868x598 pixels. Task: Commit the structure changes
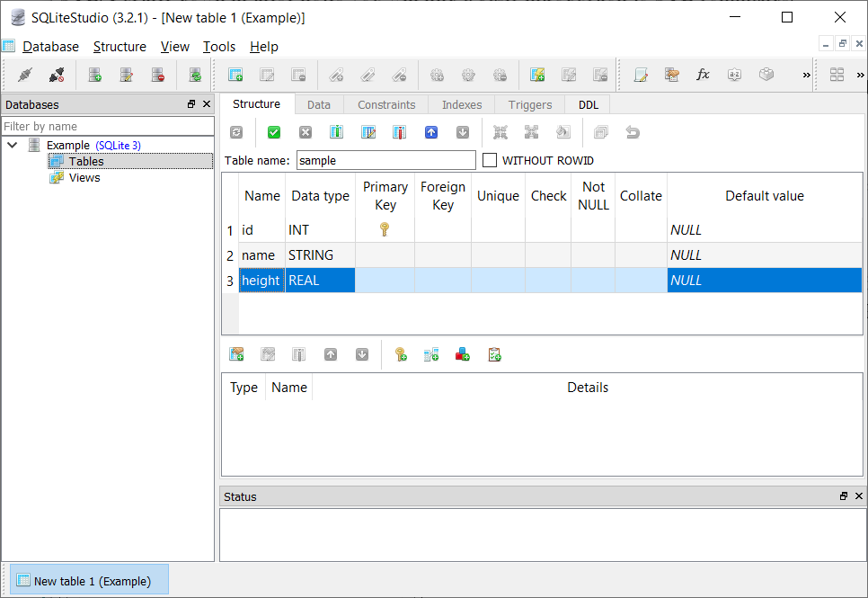pyautogui.click(x=274, y=132)
